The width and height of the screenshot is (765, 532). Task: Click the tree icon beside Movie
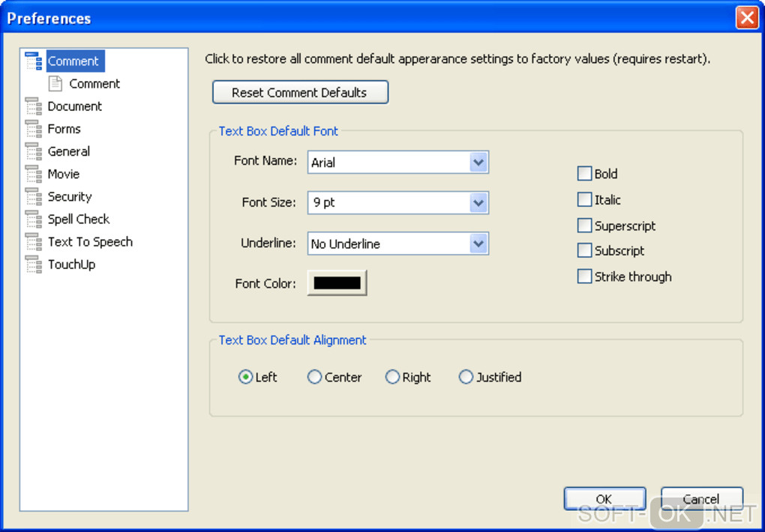pyautogui.click(x=34, y=174)
